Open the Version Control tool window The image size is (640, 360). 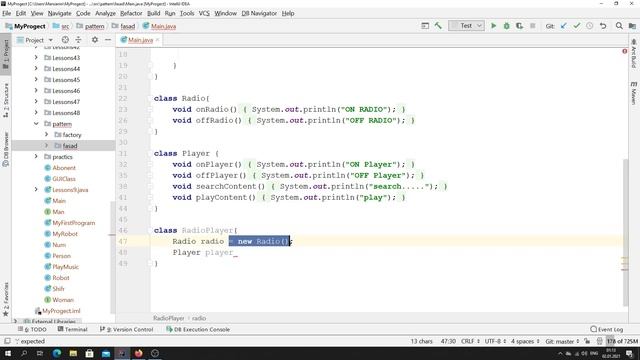(127, 329)
